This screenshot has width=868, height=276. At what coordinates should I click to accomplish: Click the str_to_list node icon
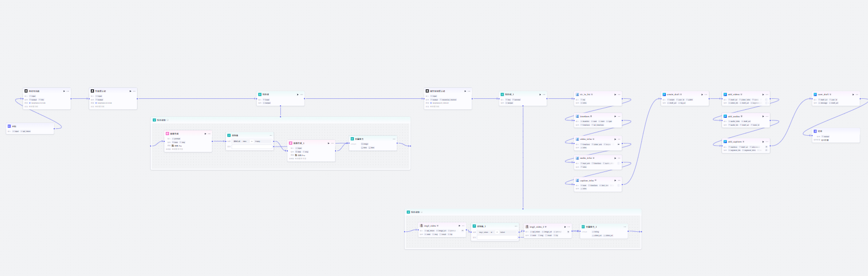(577, 95)
